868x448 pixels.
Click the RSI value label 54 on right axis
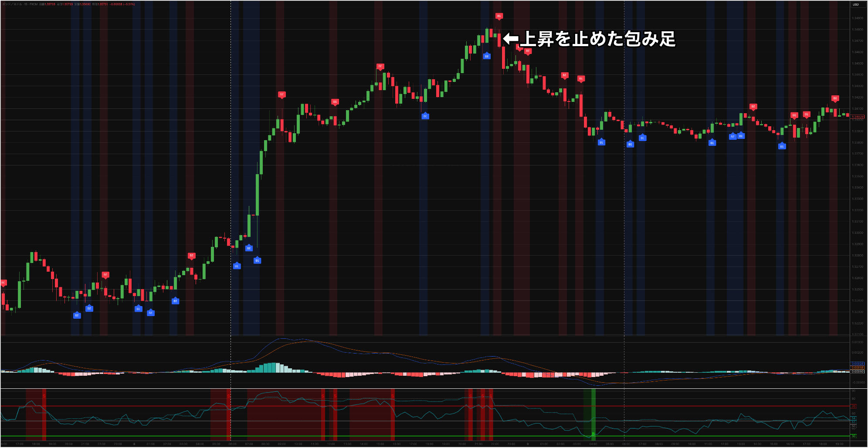pyautogui.click(x=854, y=418)
